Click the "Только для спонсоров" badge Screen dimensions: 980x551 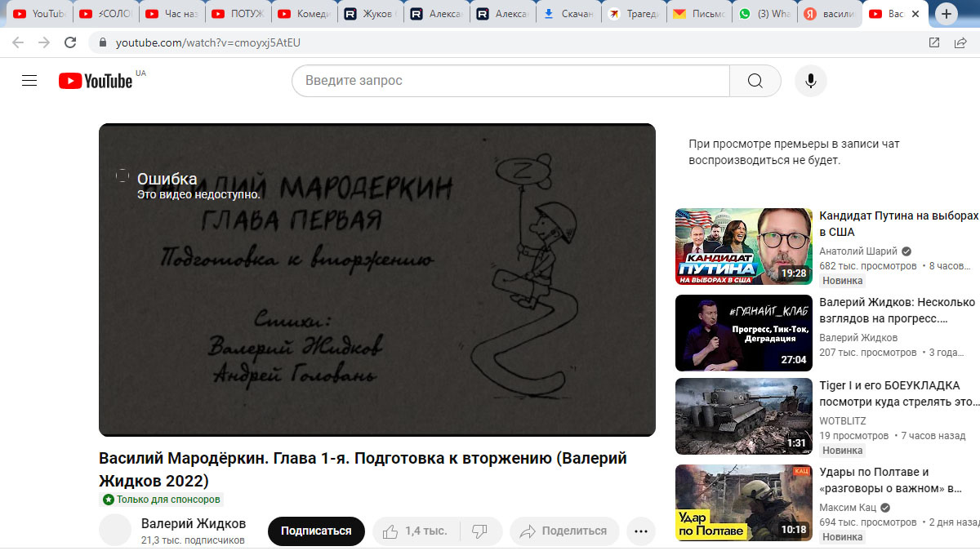[x=161, y=500]
